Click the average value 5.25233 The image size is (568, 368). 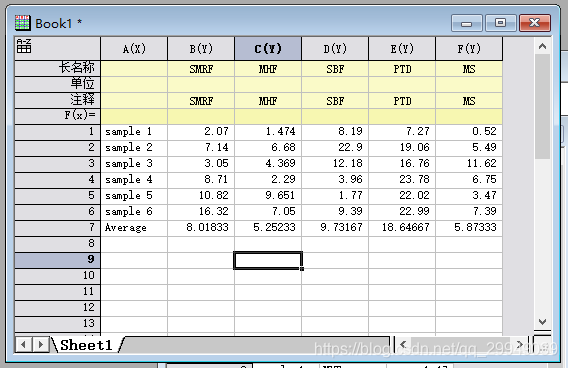(x=268, y=228)
